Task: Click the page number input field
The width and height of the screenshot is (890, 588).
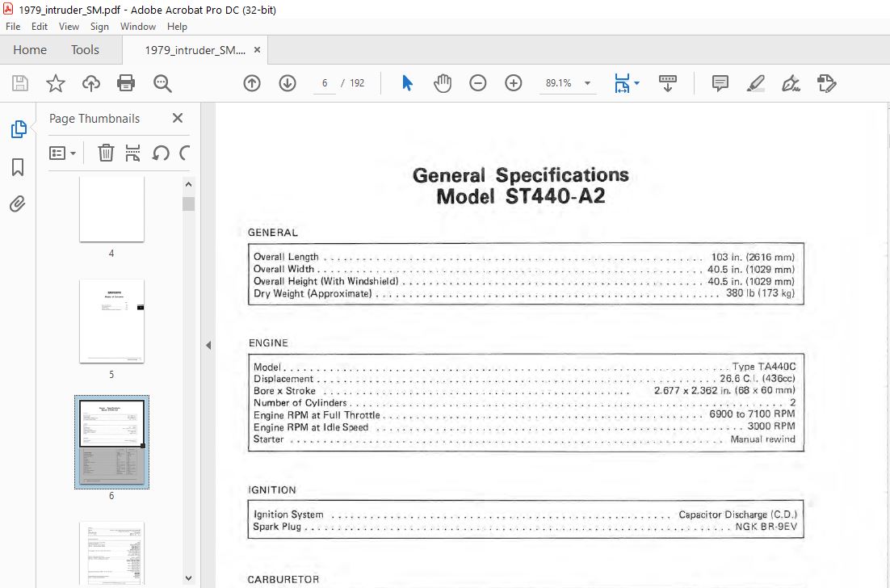Action: pyautogui.click(x=325, y=83)
